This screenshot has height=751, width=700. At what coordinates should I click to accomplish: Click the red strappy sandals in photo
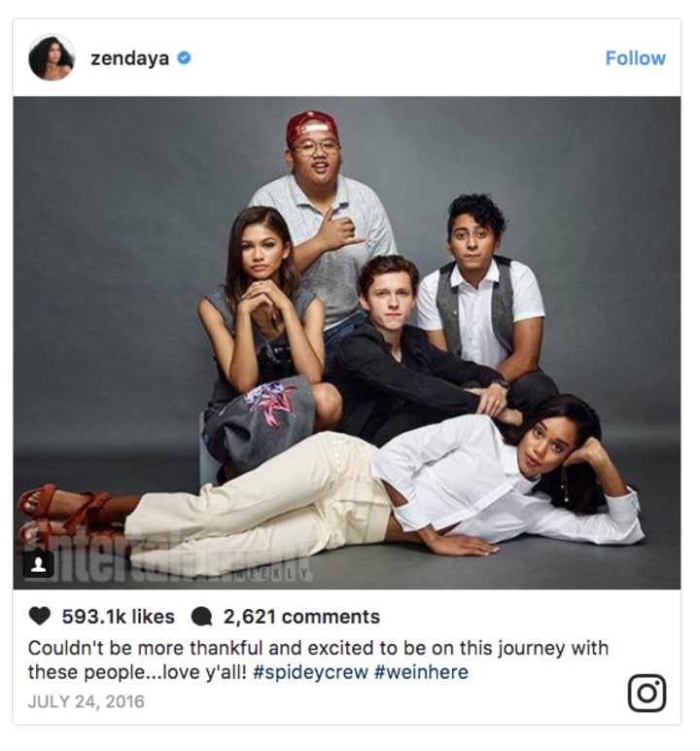click(x=67, y=513)
